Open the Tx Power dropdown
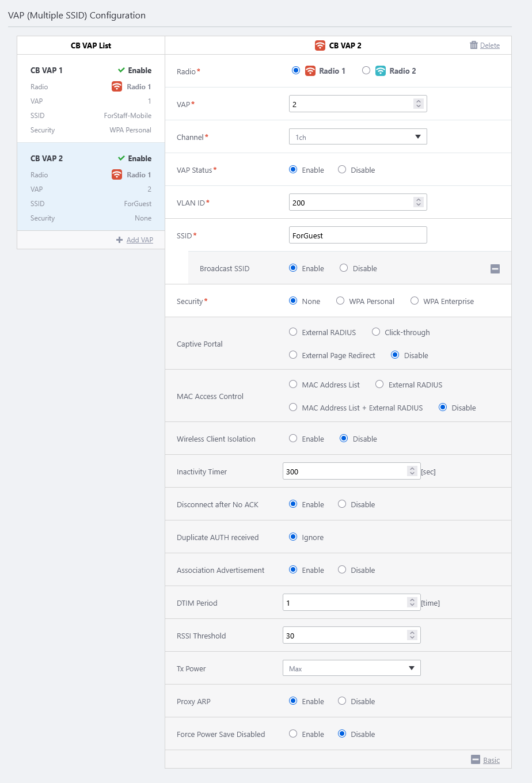This screenshot has width=532, height=783. point(351,668)
